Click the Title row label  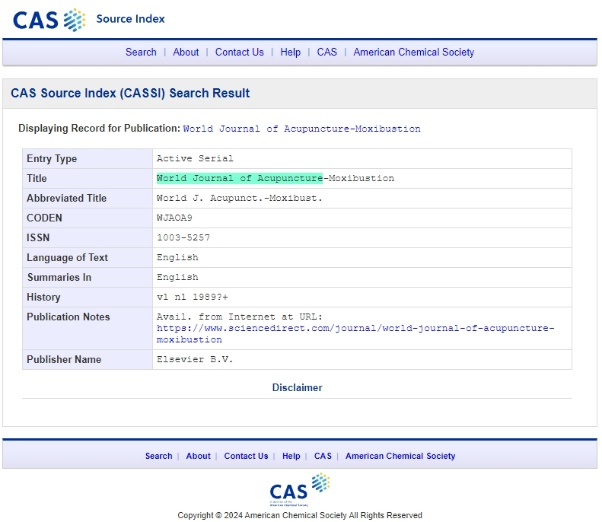36,178
